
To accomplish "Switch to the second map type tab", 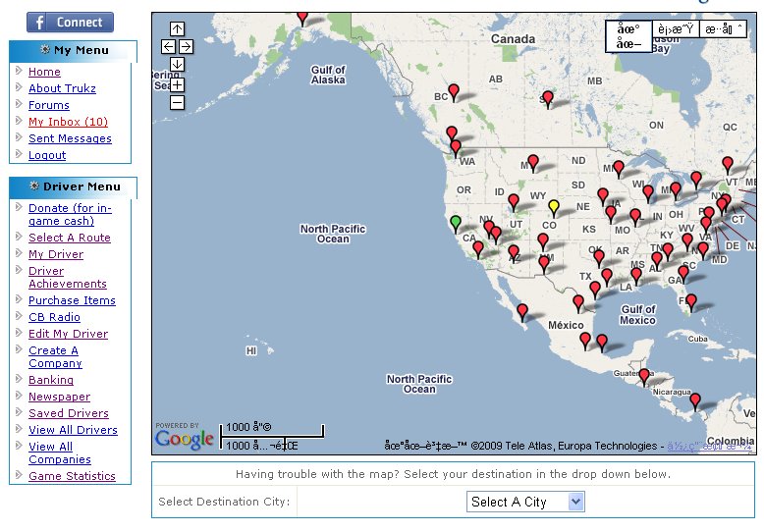I will 676,29.
